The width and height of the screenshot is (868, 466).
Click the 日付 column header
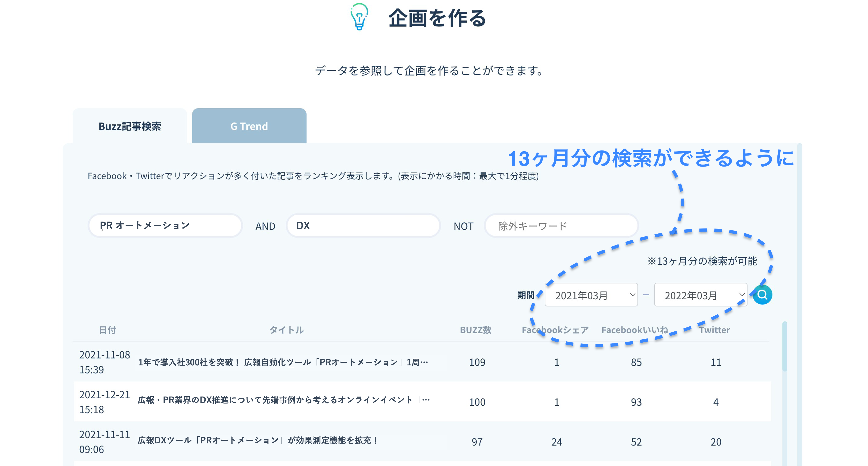[x=107, y=330]
